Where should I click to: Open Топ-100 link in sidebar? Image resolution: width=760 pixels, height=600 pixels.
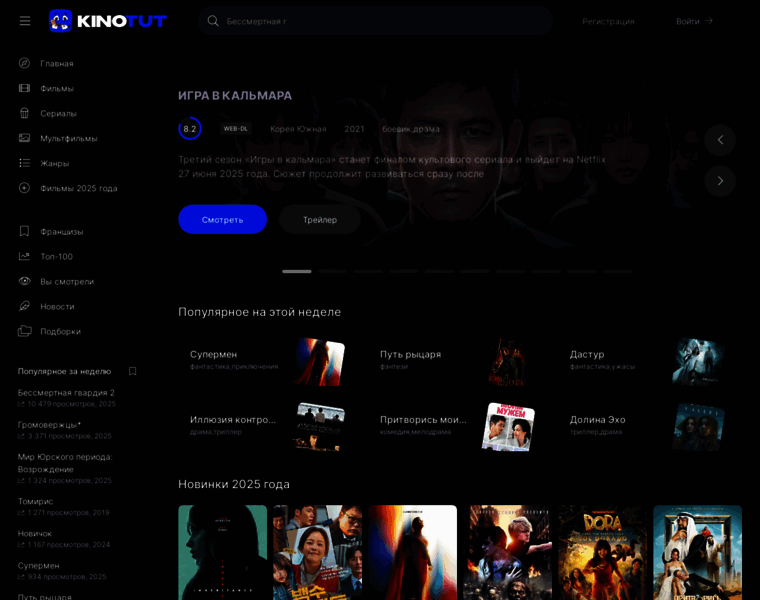coord(56,257)
